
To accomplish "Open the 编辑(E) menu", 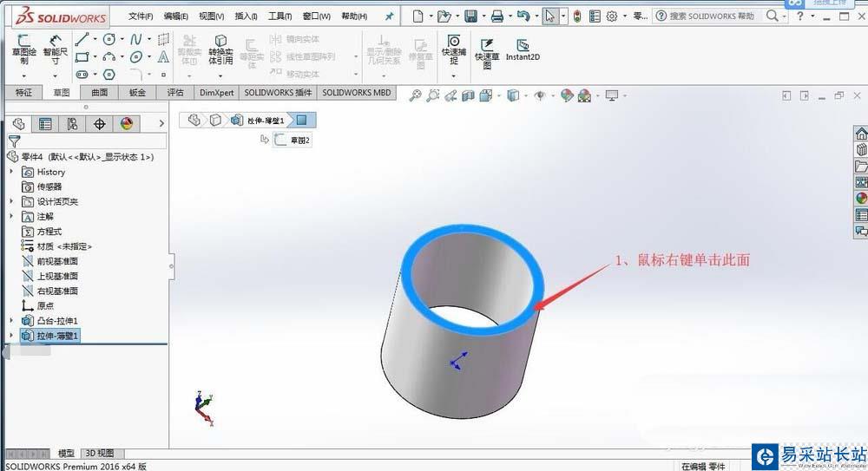I will [x=176, y=16].
